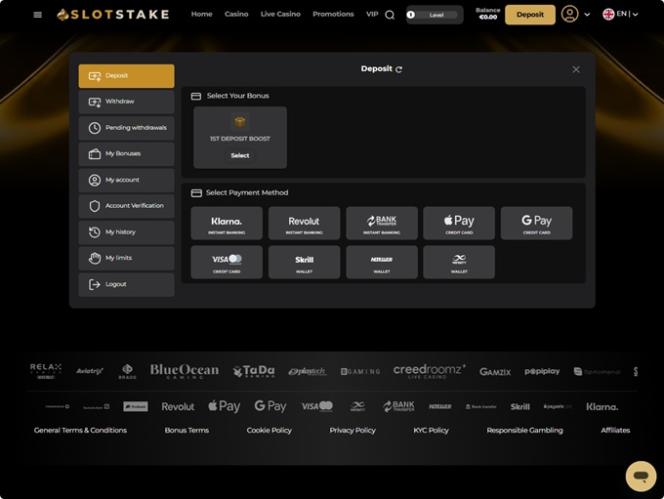
Task: Select Skrill wallet payment
Action: (304, 262)
